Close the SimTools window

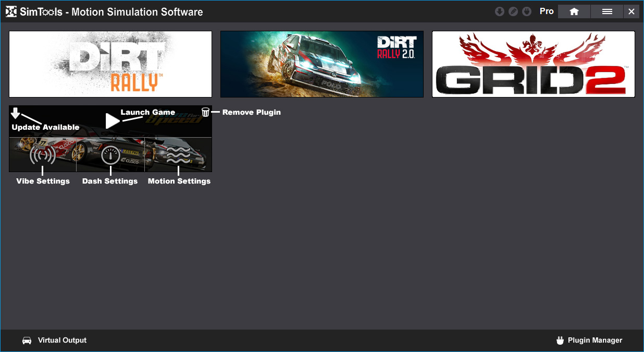[631, 11]
